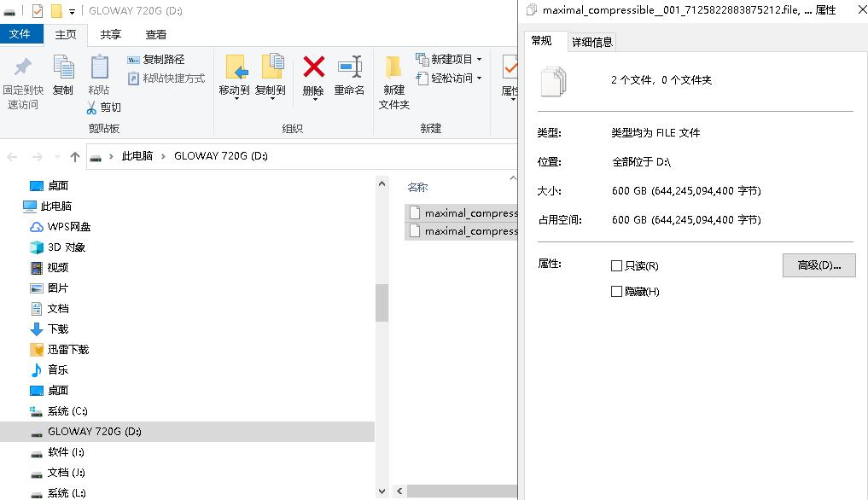This screenshot has width=868, height=500.
Task: Close the properties dialog
Action: pos(861,10)
